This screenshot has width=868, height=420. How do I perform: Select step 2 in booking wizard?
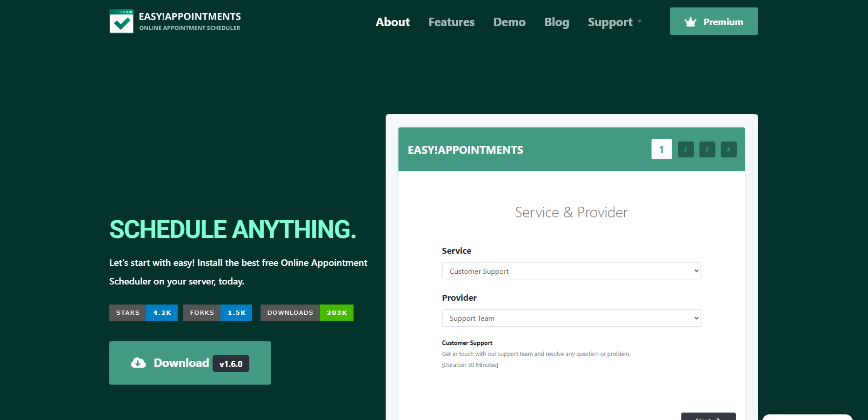(x=686, y=149)
